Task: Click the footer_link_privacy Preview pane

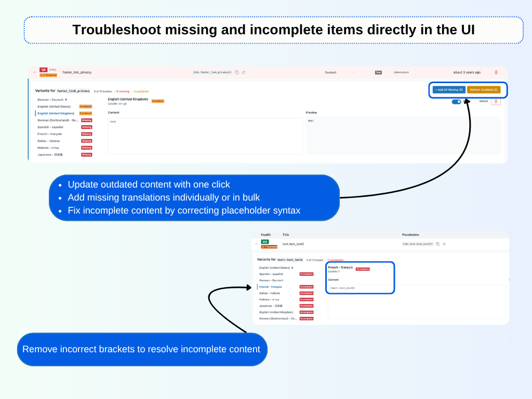Action: pyautogui.click(x=403, y=136)
